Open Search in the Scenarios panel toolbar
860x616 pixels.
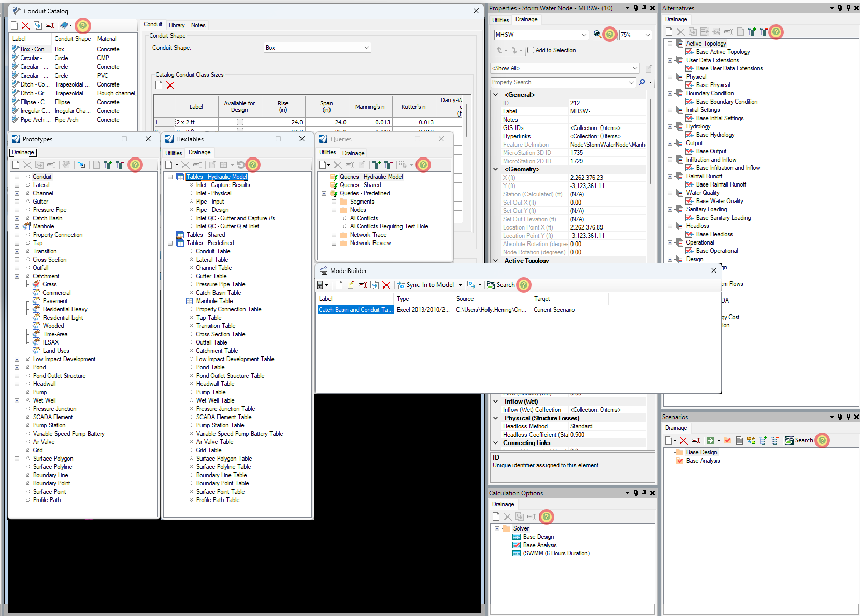[x=800, y=440]
